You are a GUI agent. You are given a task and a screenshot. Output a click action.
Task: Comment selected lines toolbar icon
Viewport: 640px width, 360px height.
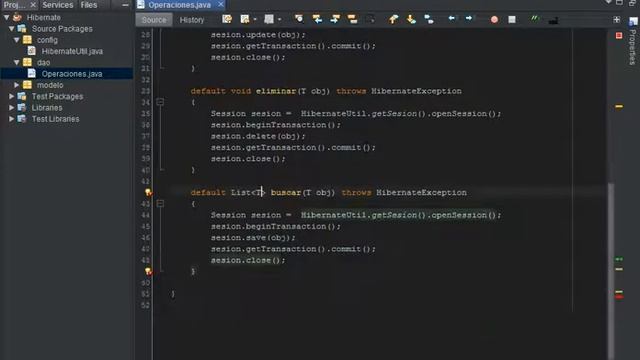click(x=535, y=19)
